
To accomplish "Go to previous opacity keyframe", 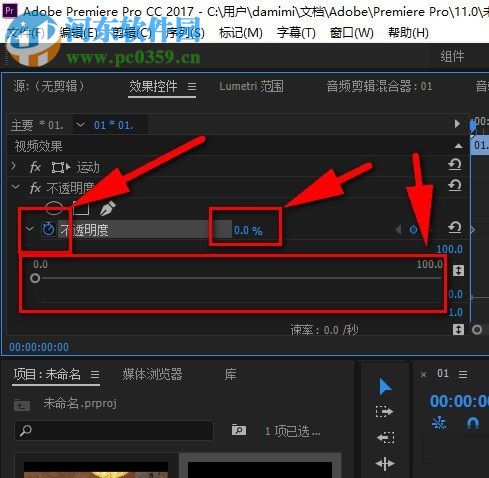I will click(398, 230).
